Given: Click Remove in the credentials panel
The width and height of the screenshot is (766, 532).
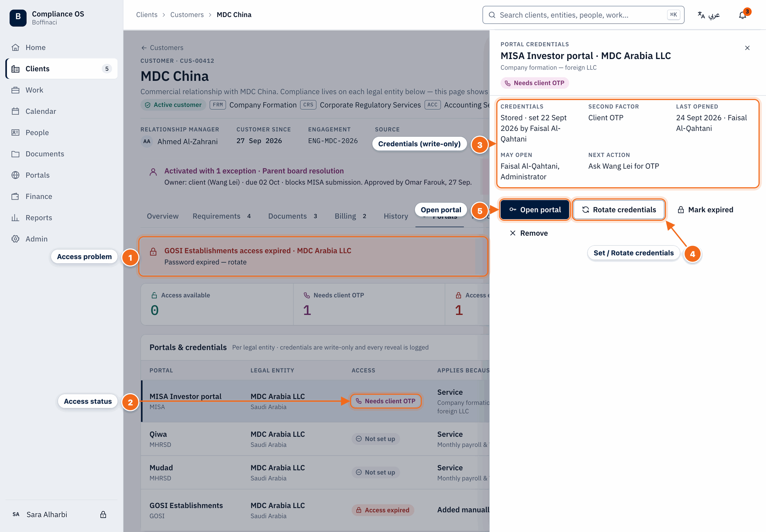Looking at the screenshot, I should 529,233.
